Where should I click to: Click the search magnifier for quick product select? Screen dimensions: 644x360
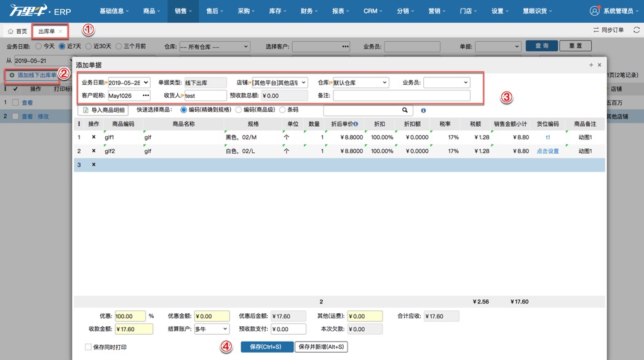click(404, 111)
